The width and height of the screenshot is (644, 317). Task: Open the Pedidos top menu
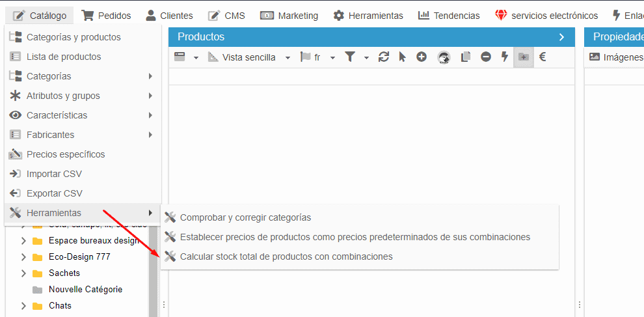tap(106, 15)
